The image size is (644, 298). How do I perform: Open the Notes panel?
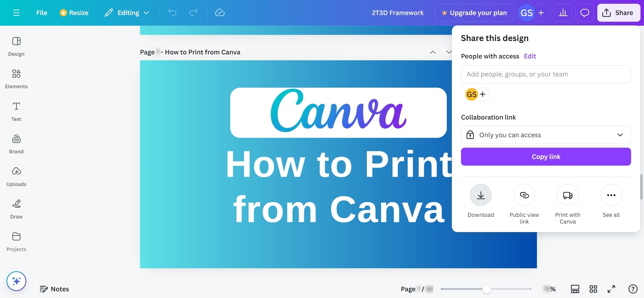(x=54, y=289)
